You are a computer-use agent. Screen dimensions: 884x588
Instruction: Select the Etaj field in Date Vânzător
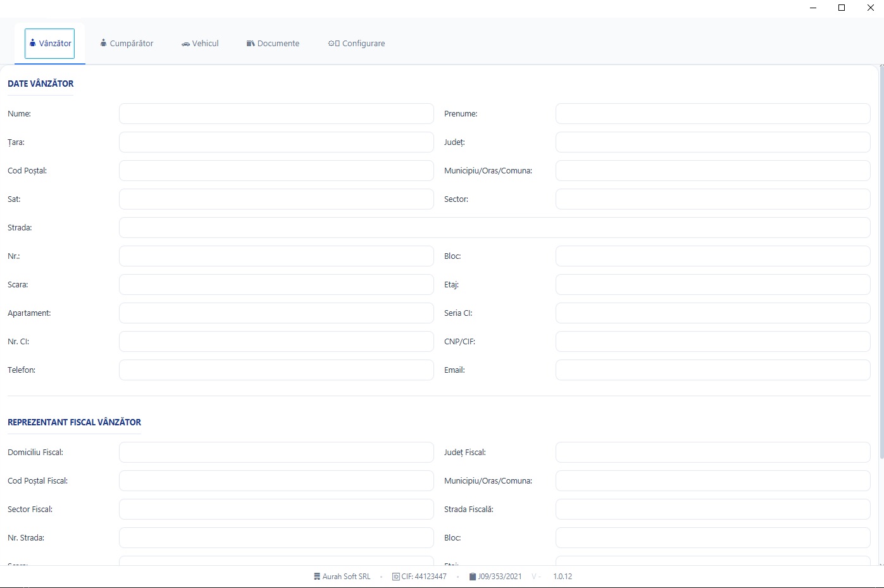[x=713, y=285]
